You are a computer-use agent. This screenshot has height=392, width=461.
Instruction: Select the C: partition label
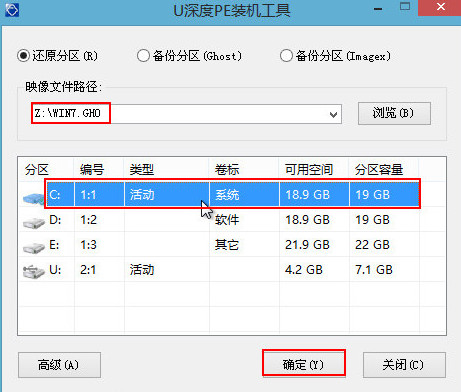pos(55,195)
